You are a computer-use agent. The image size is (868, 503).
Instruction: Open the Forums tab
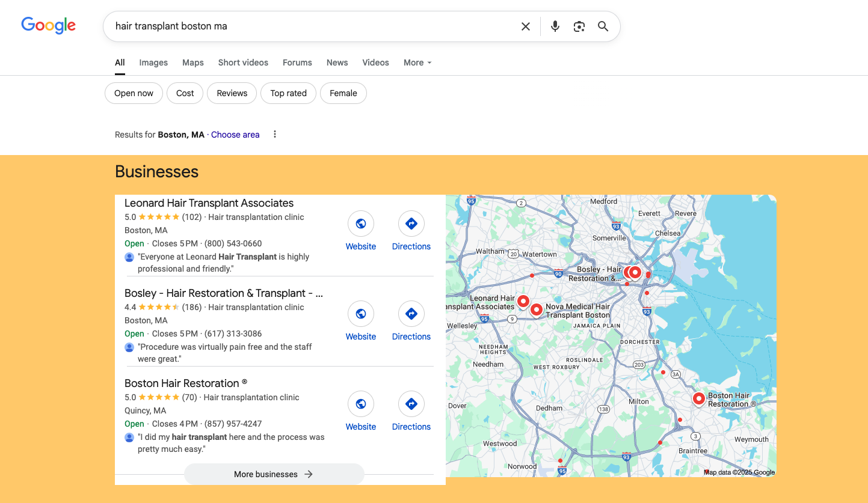(x=297, y=62)
